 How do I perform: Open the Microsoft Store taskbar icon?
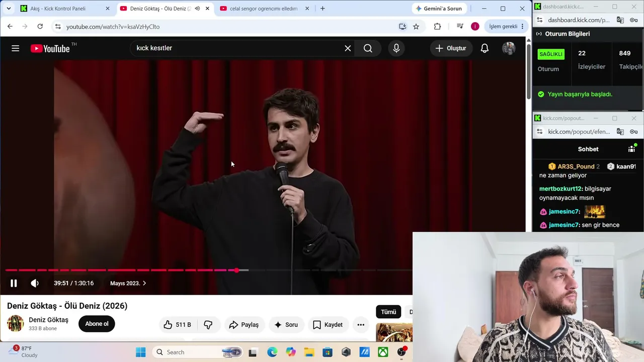[328, 352]
